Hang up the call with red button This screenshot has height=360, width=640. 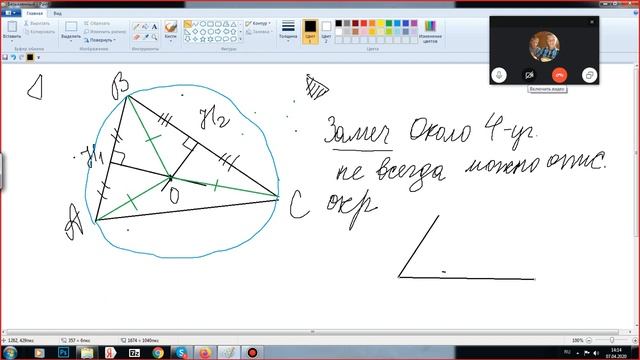(x=559, y=75)
